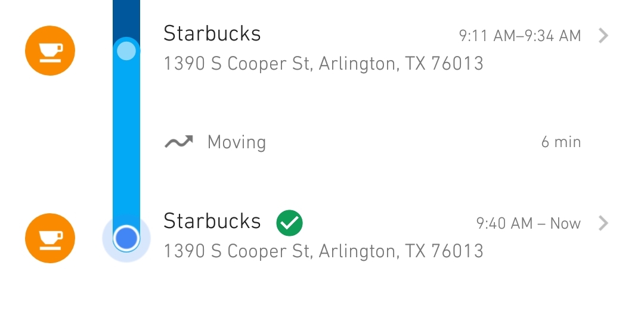Tap the address under the first Starbucks visit

click(323, 64)
